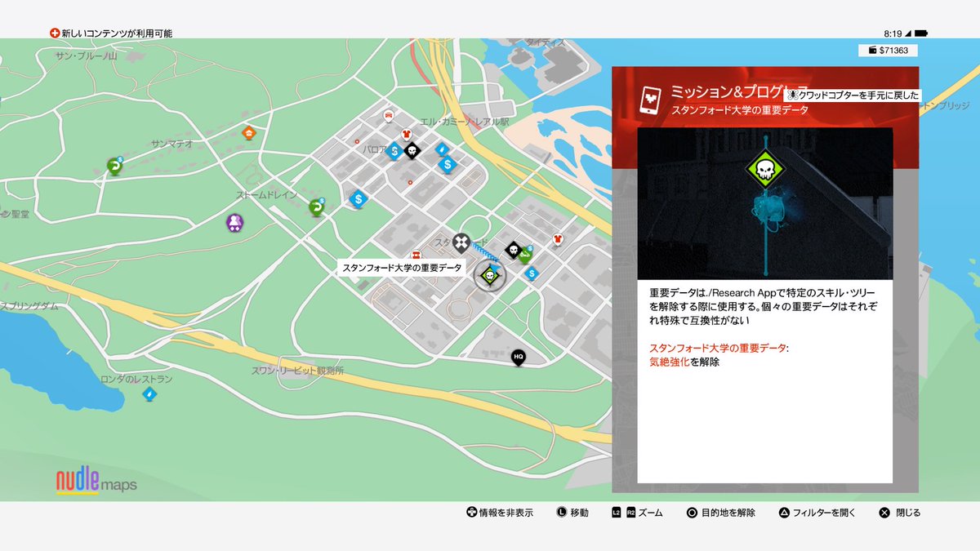Select the highlighted green key data skull marker
The image size is (980, 551).
490,276
